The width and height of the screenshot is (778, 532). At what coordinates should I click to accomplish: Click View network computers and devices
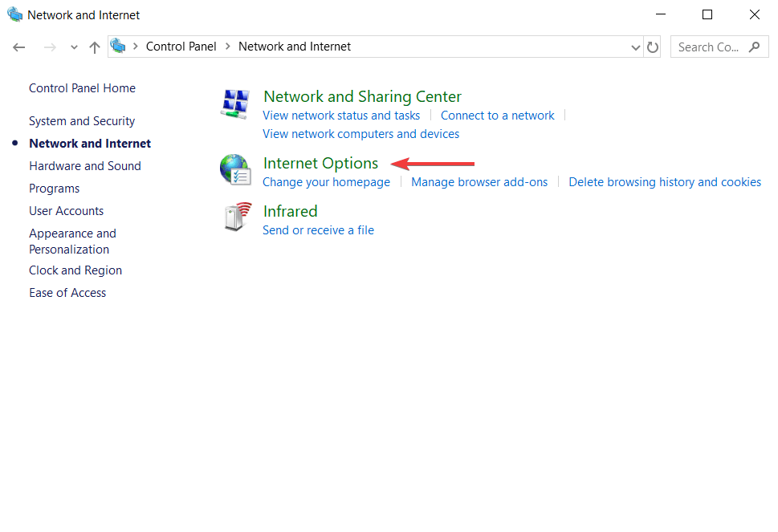click(360, 134)
